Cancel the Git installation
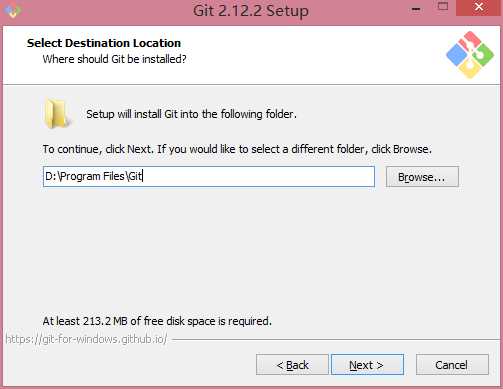Screen dimensions: 503x389 tap(452, 365)
